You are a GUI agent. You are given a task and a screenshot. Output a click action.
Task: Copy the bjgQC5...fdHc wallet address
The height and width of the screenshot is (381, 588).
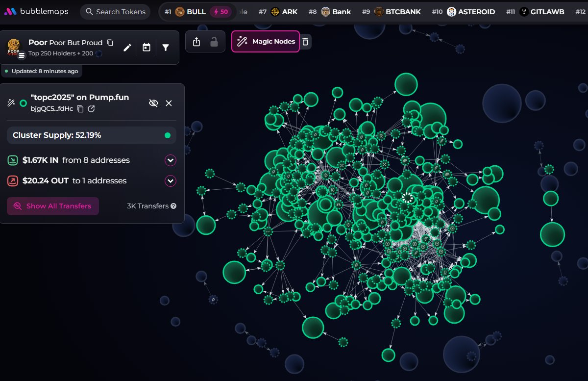[80, 109]
